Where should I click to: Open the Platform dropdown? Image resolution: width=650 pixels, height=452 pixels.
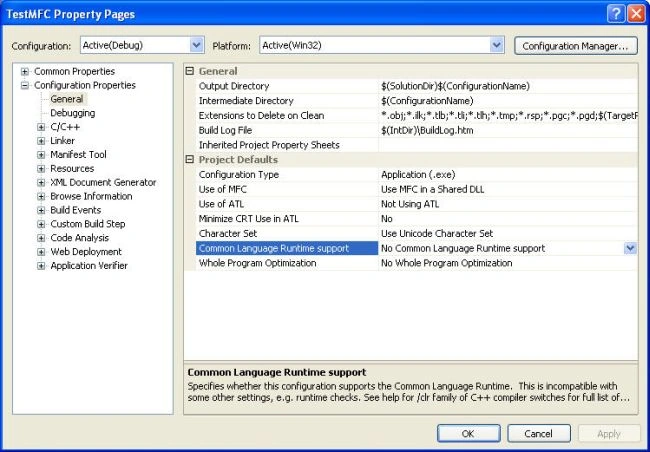(497, 45)
